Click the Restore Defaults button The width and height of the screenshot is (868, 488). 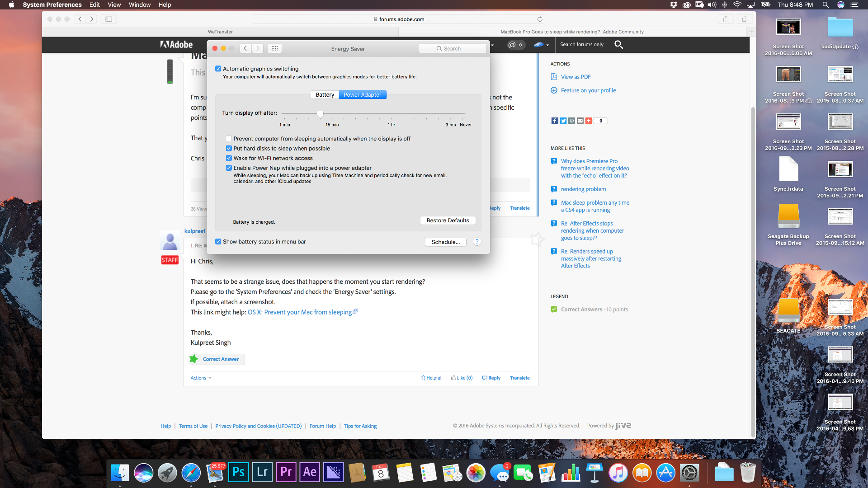coord(447,221)
